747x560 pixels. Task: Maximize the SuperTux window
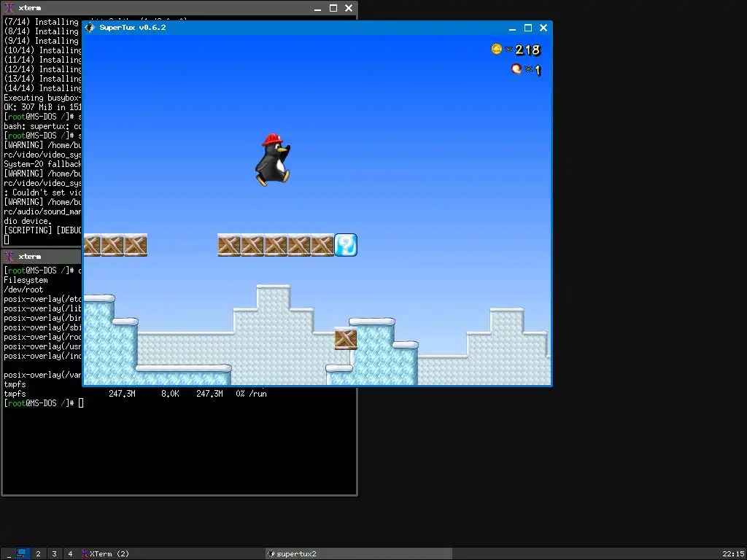pos(528,28)
